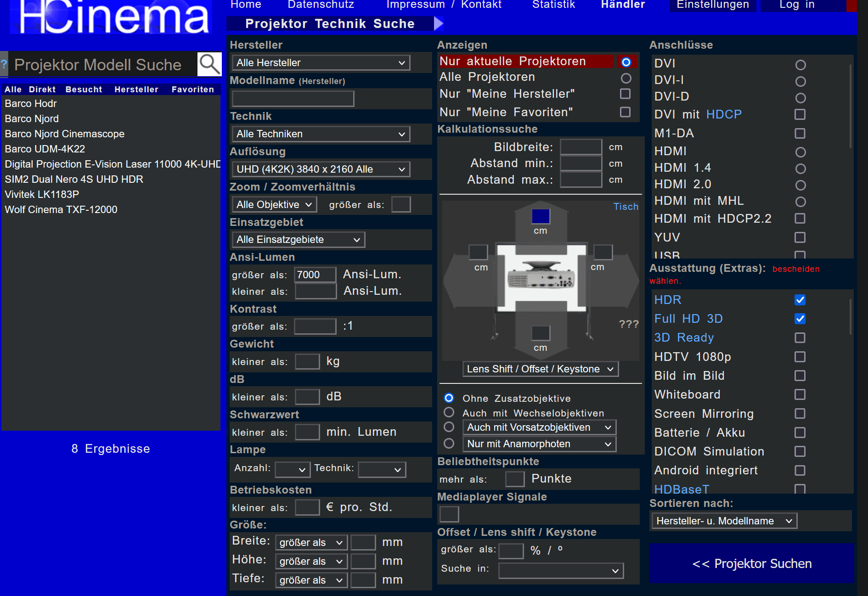
Task: Enable the Whiteboard checkbox
Action: coord(800,394)
